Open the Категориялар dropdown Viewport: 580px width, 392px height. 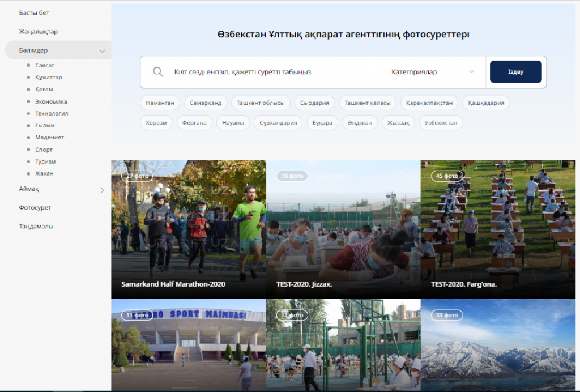pos(433,72)
